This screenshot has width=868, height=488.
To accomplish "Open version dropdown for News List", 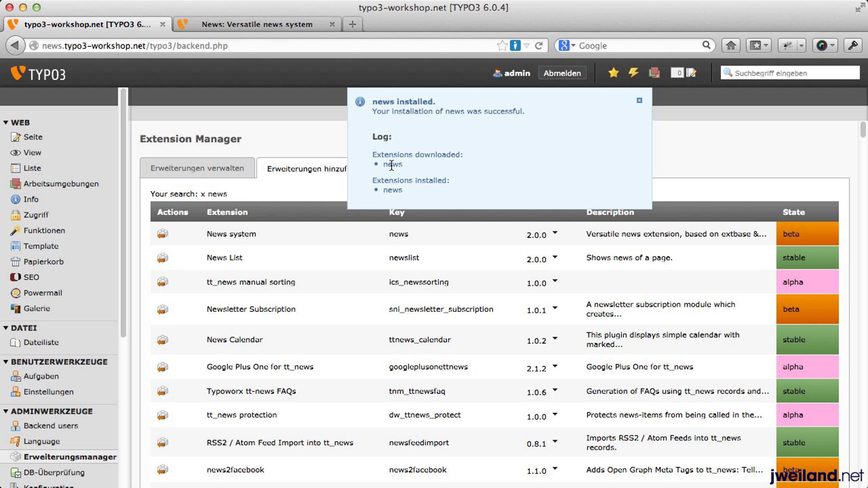I will coord(555,257).
